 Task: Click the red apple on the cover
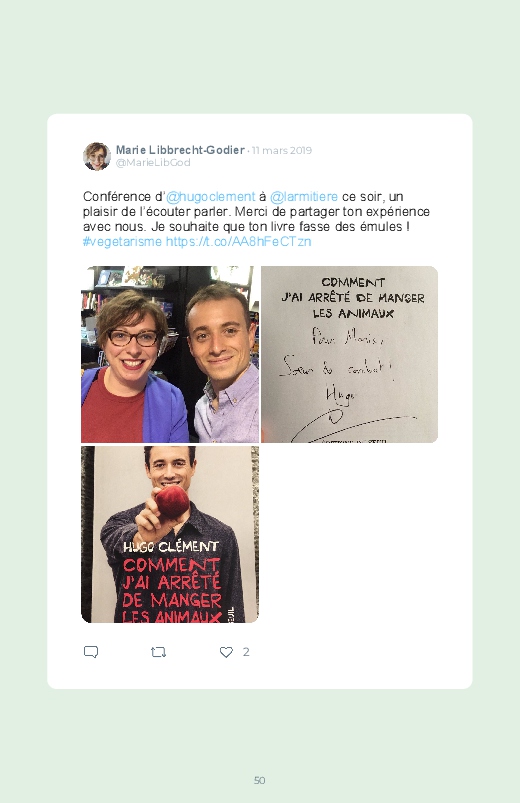pos(173,501)
